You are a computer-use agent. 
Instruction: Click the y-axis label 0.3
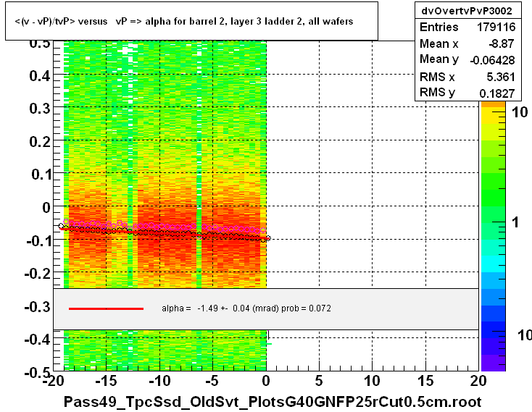40,109
